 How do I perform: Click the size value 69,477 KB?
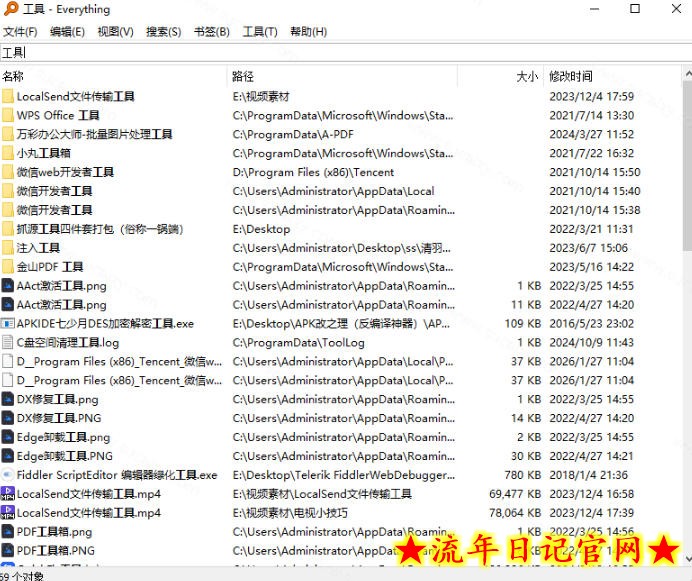515,494
